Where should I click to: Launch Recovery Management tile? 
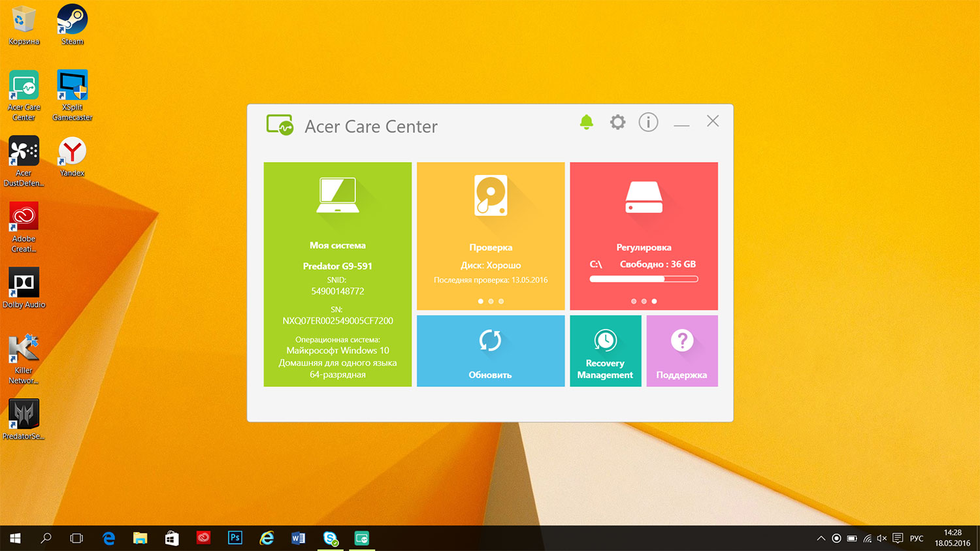click(x=605, y=351)
